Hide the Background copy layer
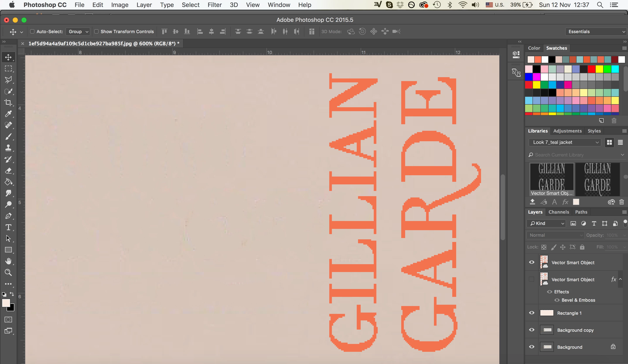The height and width of the screenshot is (364, 628). [532, 330]
